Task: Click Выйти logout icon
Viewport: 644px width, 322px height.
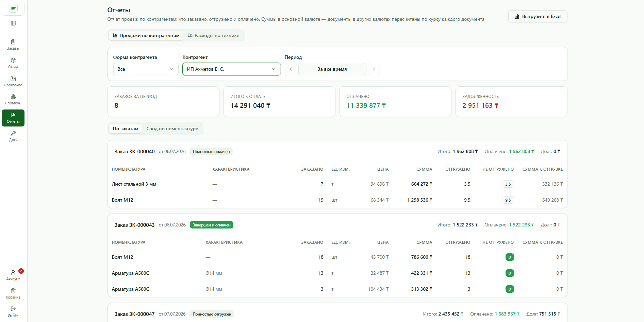Action: click(13, 311)
